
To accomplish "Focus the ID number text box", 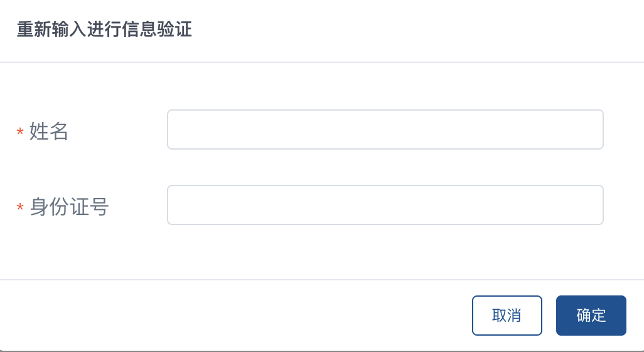I will [385, 205].
